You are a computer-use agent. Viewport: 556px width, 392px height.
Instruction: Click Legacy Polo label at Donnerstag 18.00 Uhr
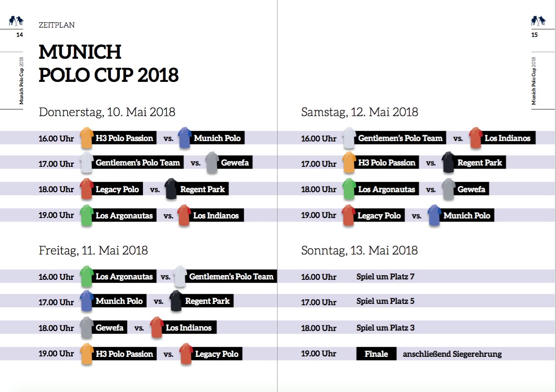point(117,190)
